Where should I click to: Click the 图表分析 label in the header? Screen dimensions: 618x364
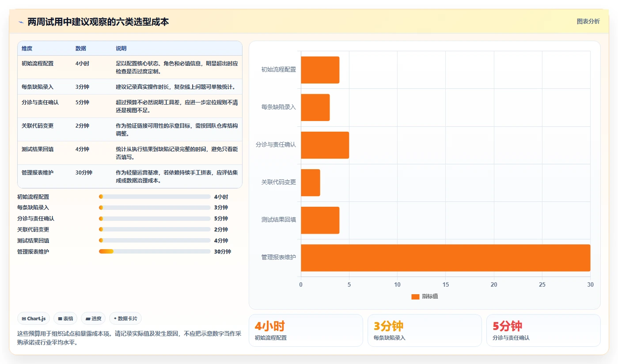click(588, 21)
